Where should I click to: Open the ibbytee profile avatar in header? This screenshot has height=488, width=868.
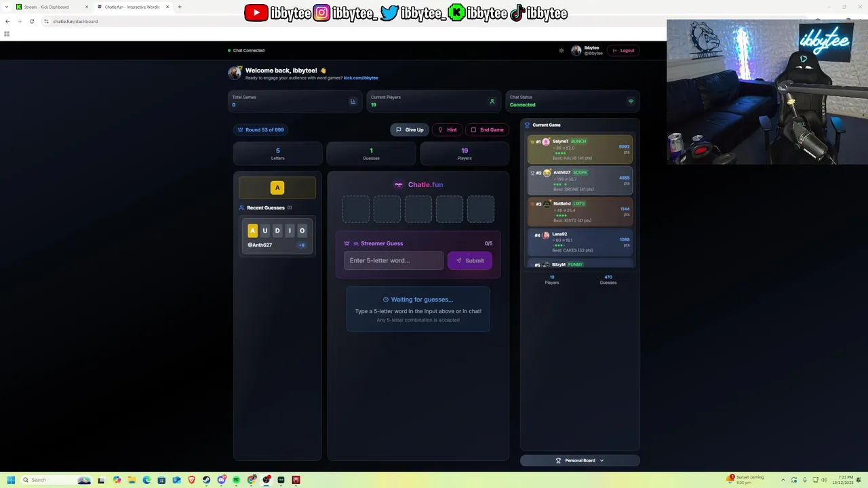(x=576, y=50)
